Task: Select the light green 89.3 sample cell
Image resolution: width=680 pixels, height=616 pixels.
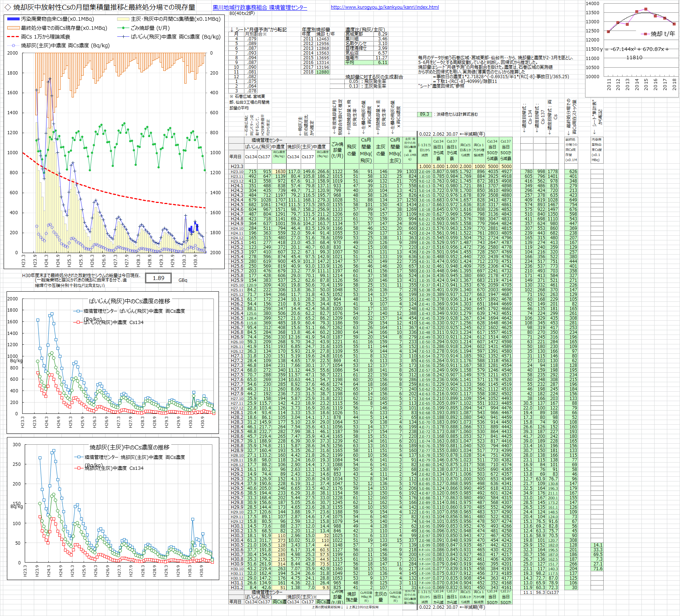Action: click(x=424, y=114)
